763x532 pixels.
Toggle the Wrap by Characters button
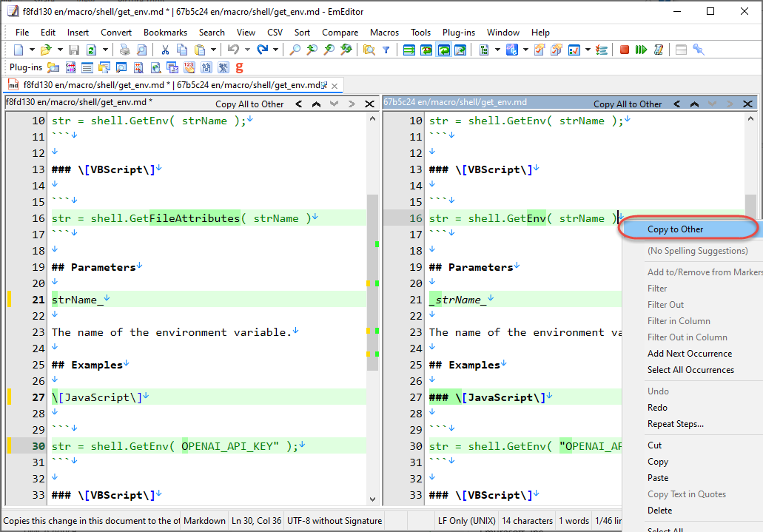click(x=426, y=50)
